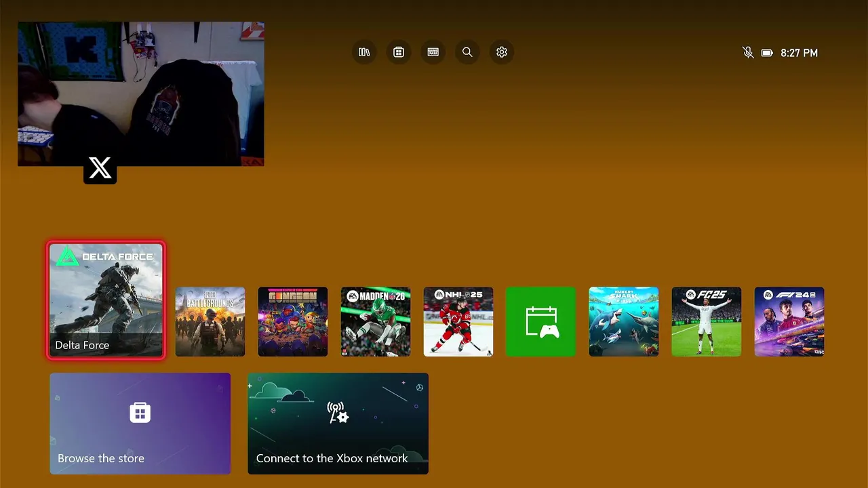The image size is (868, 488).
Task: Launch the NHL 25 tile
Action: click(x=458, y=321)
